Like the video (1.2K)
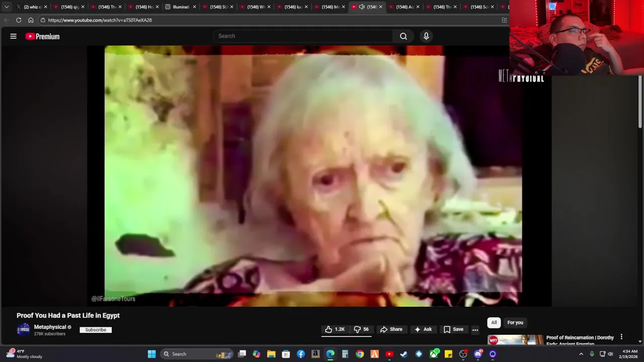644x362 pixels. pos(335,329)
